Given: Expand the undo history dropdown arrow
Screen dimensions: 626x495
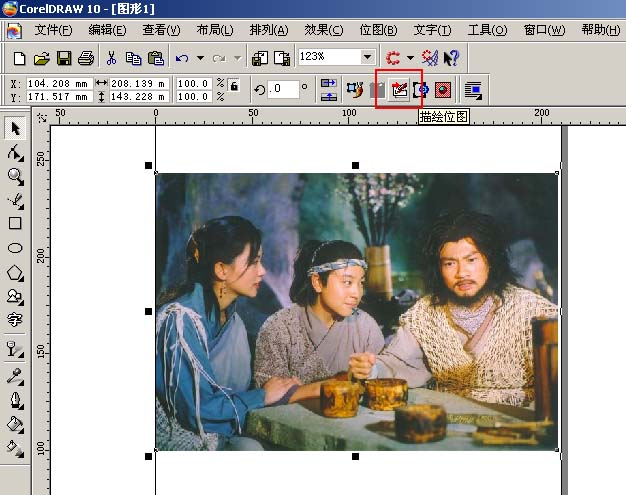Looking at the screenshot, I should pos(200,58).
